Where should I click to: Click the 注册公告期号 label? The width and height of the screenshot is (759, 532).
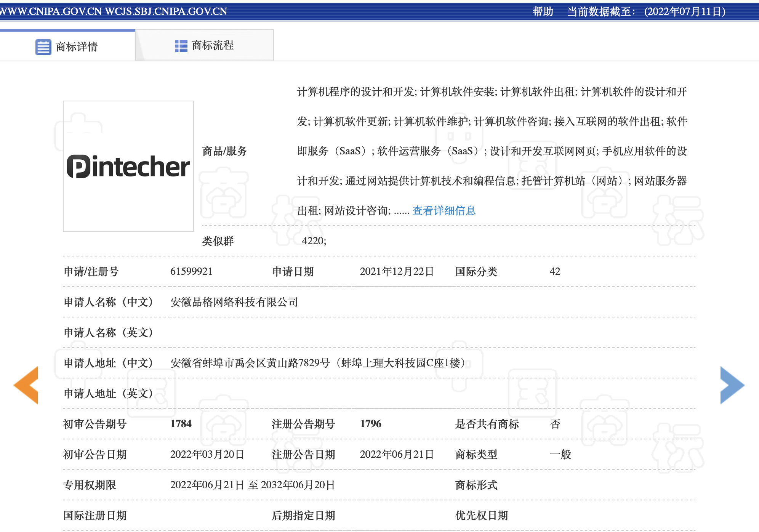point(303,424)
